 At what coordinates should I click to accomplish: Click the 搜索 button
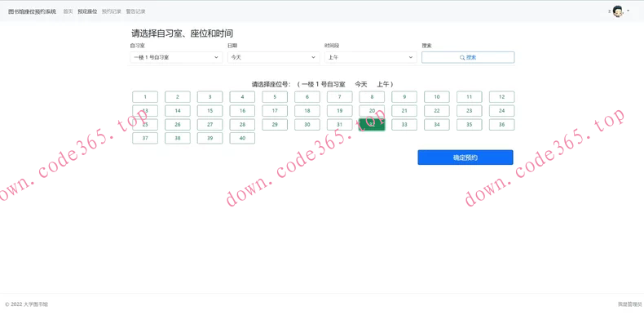(x=468, y=58)
